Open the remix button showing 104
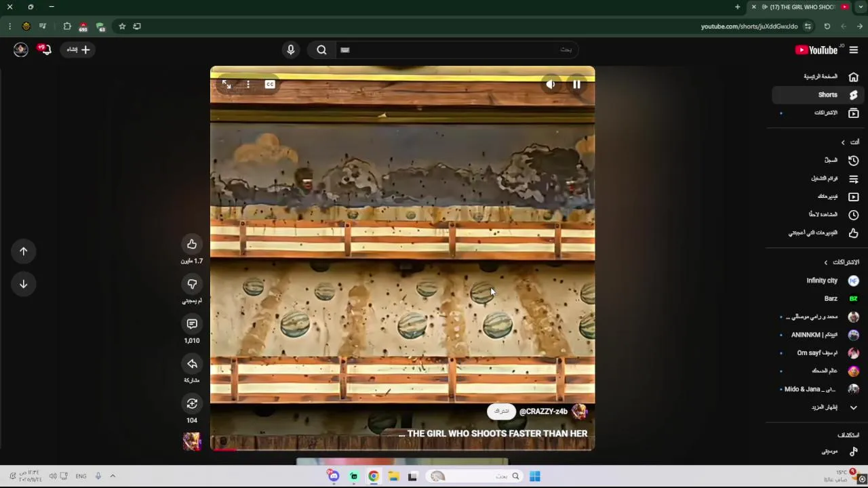The width and height of the screenshot is (868, 488). (x=192, y=404)
